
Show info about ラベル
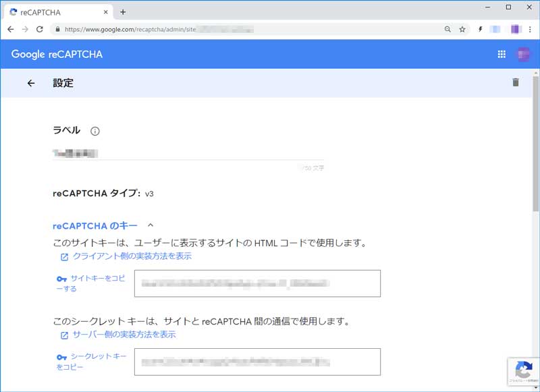point(94,131)
